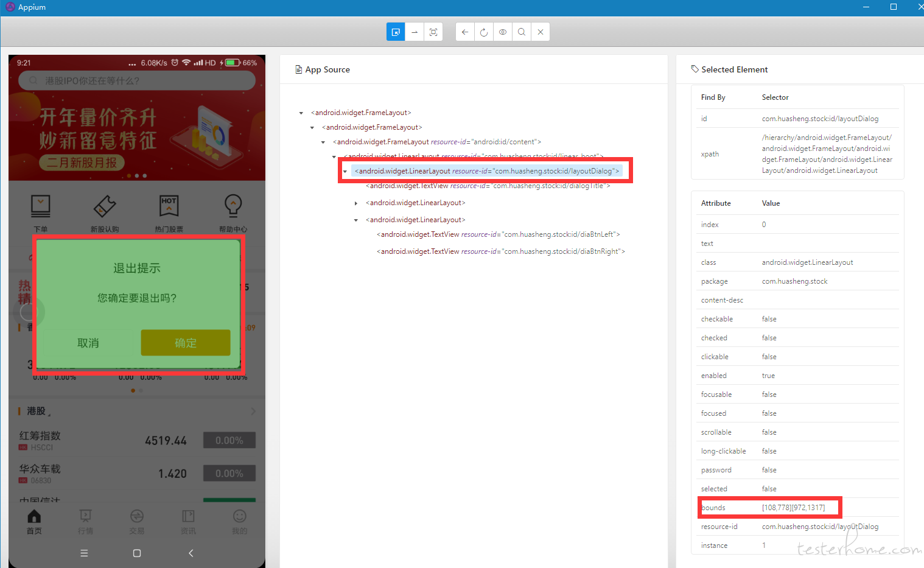
Task: Collapse the LinearLayout containing diaBtnLeft
Action: coord(356,220)
